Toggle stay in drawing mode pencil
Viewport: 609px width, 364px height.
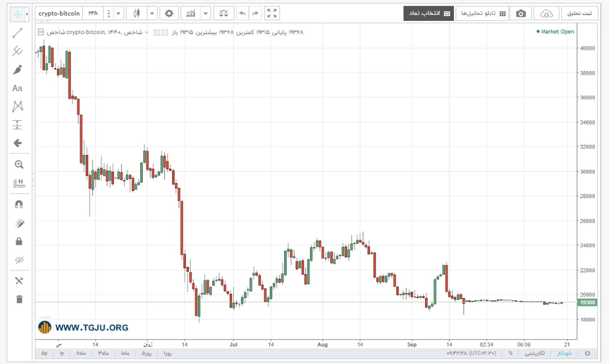19,223
